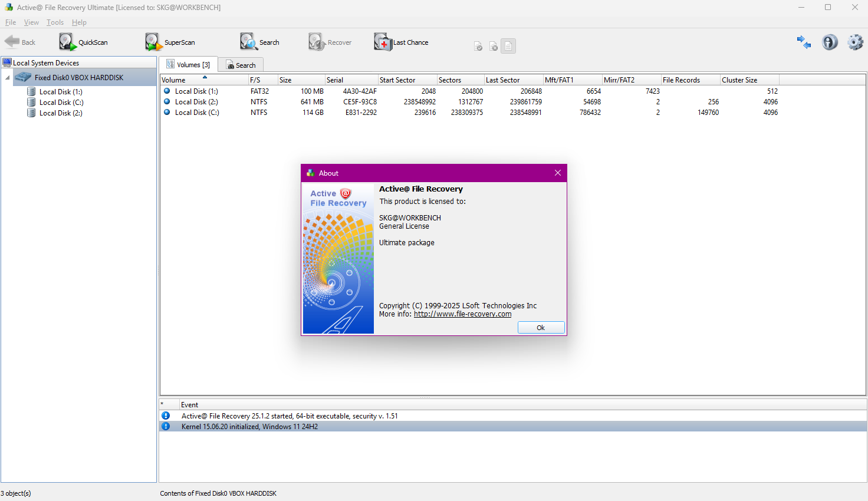
Task: Open the About info icon in toolbar
Action: click(830, 42)
